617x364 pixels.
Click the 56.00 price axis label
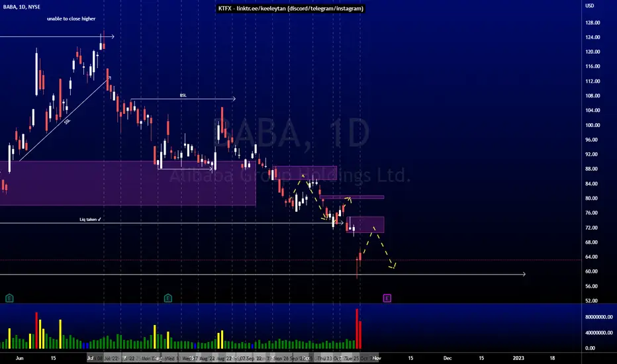(x=591, y=286)
